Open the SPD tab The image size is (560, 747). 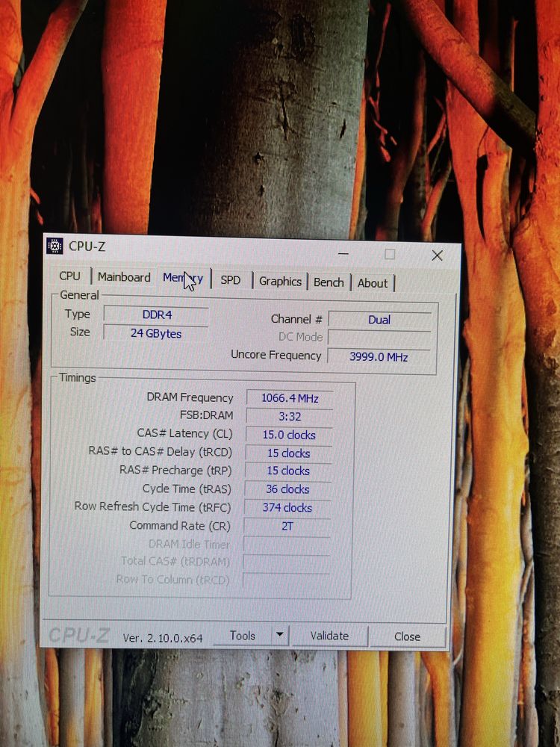click(231, 280)
